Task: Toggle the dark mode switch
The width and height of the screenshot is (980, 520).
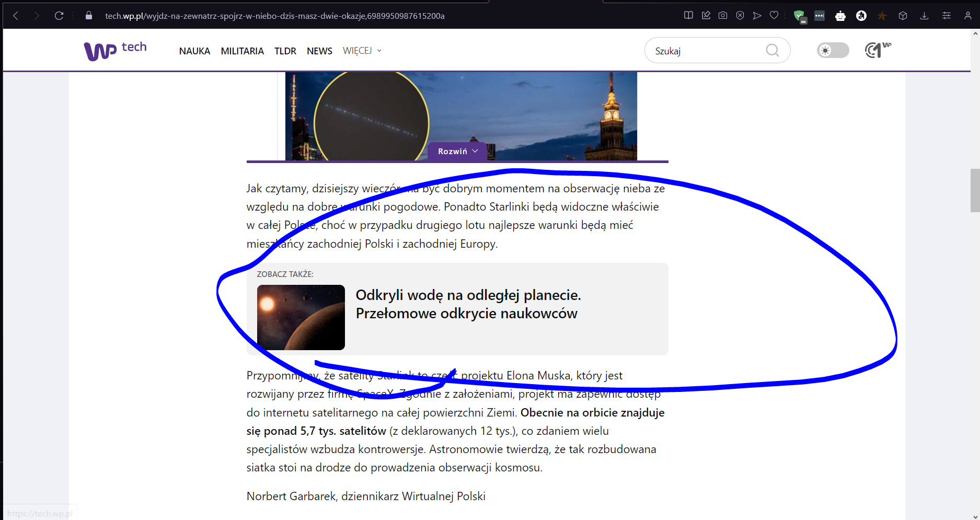Action: click(833, 50)
